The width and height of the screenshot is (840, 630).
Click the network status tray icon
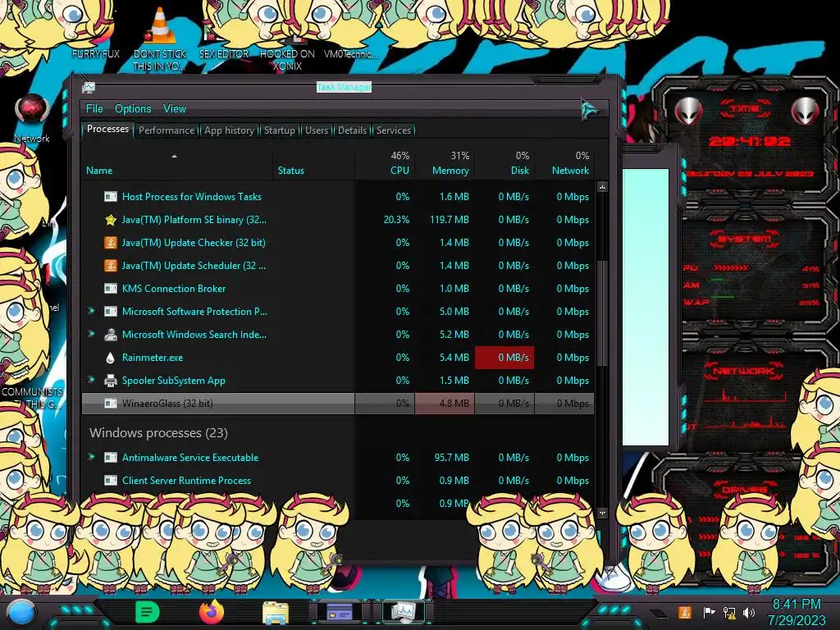(x=729, y=612)
